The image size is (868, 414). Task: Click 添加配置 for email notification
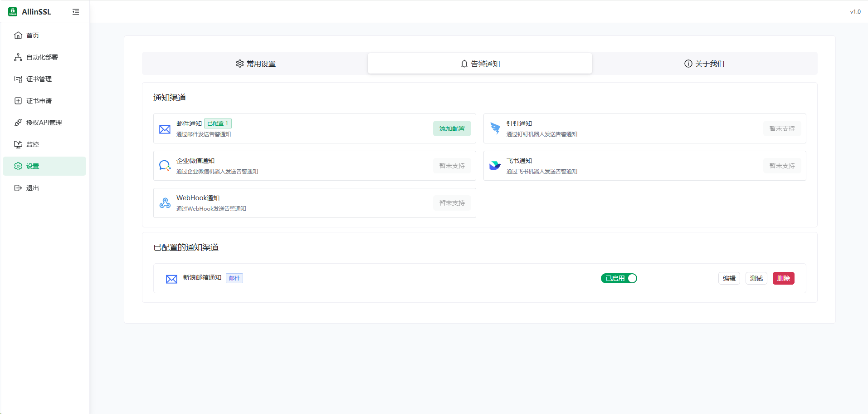[452, 128]
